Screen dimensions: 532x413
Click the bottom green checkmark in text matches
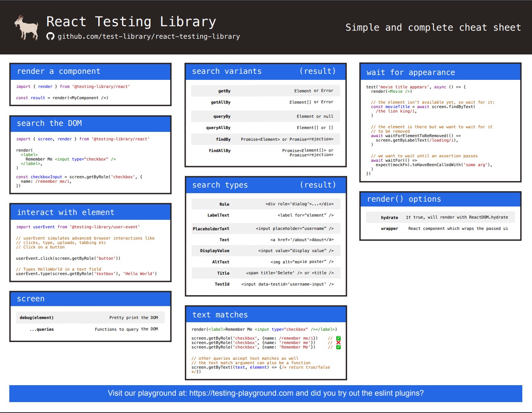pyautogui.click(x=338, y=347)
